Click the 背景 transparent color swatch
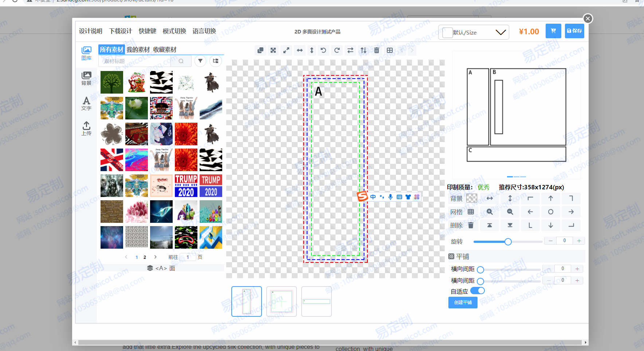644x351 pixels. [x=472, y=198]
